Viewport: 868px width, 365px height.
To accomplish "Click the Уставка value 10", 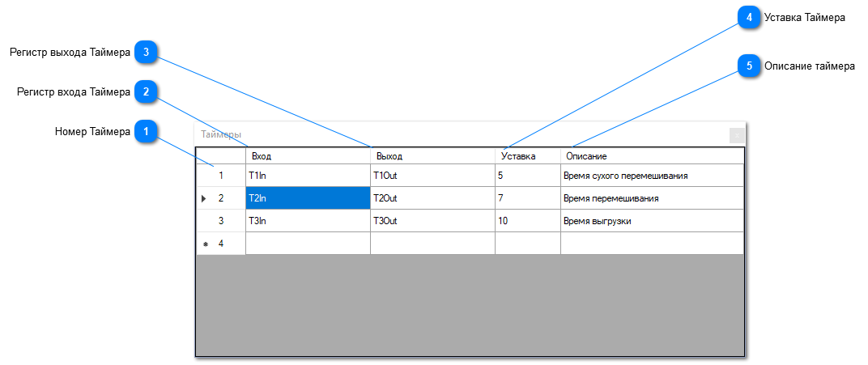I will tap(528, 221).
